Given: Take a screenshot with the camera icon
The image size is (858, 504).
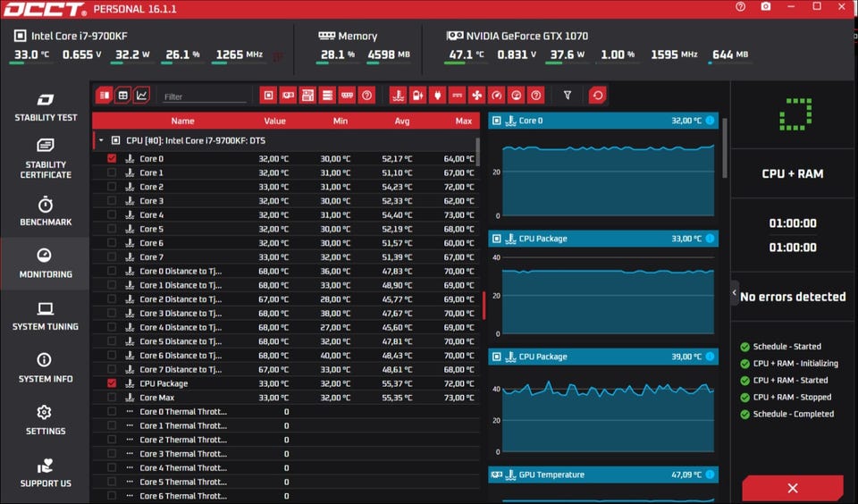Looking at the screenshot, I should point(766,6).
